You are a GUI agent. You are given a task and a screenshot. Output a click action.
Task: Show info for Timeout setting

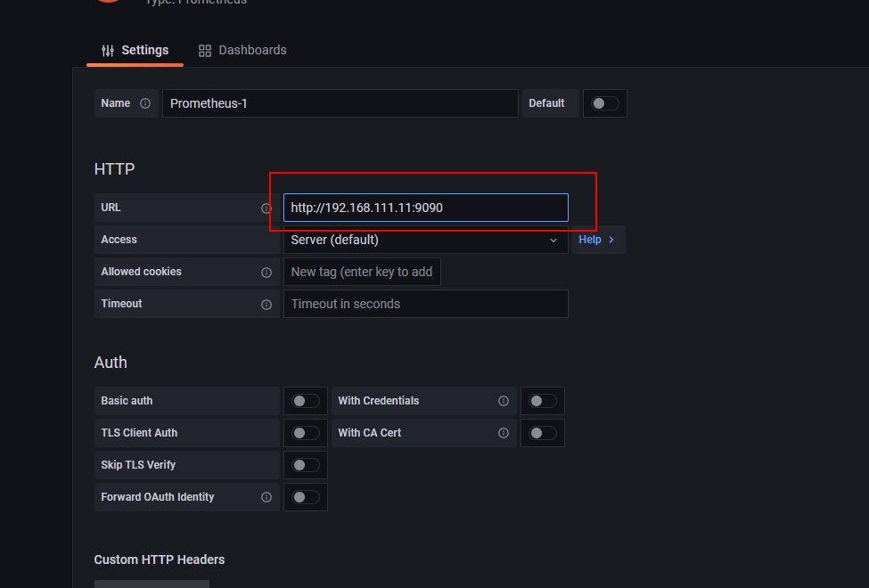[266, 305]
